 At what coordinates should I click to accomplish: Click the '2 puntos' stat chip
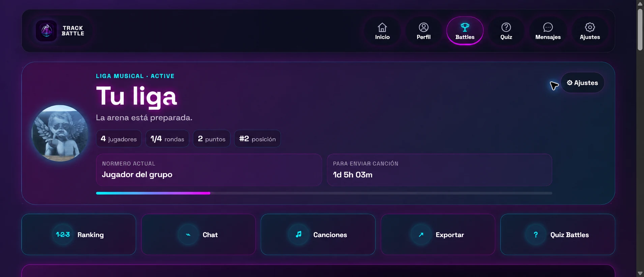coord(211,139)
